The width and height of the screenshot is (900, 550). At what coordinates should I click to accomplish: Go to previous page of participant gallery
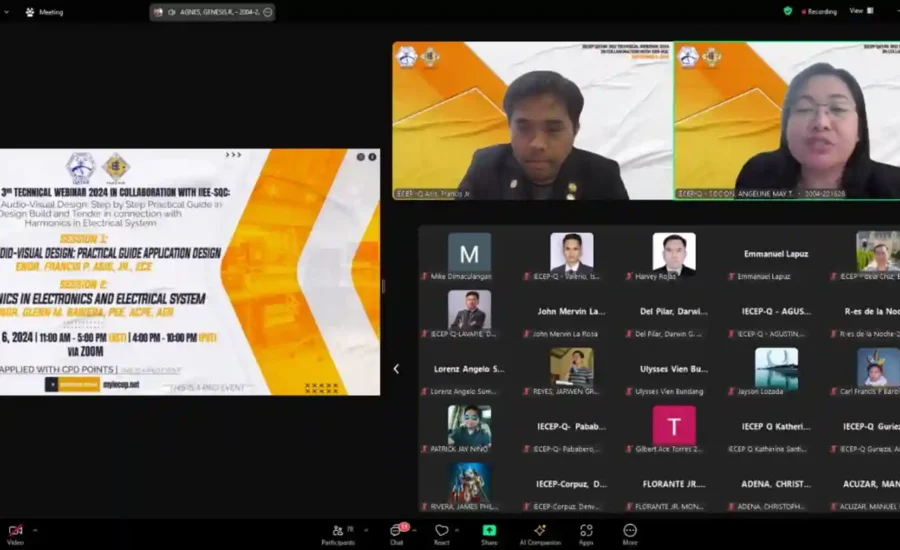click(396, 368)
